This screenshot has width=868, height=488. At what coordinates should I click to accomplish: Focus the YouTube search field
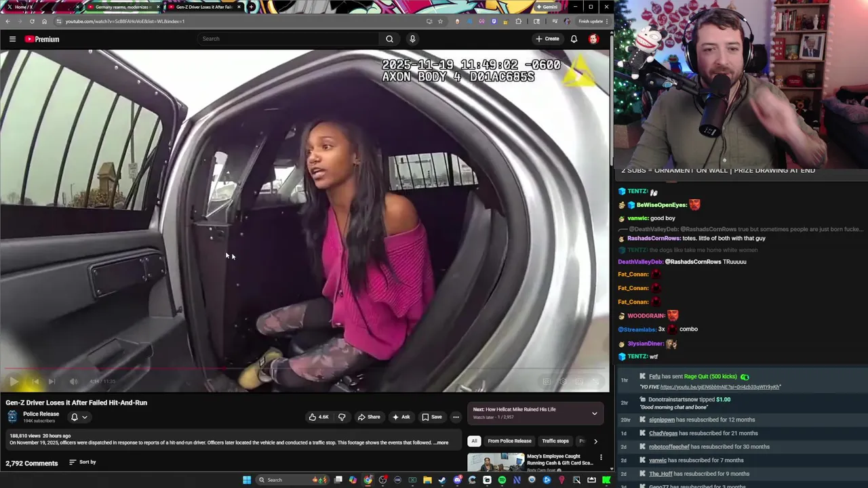coord(288,39)
